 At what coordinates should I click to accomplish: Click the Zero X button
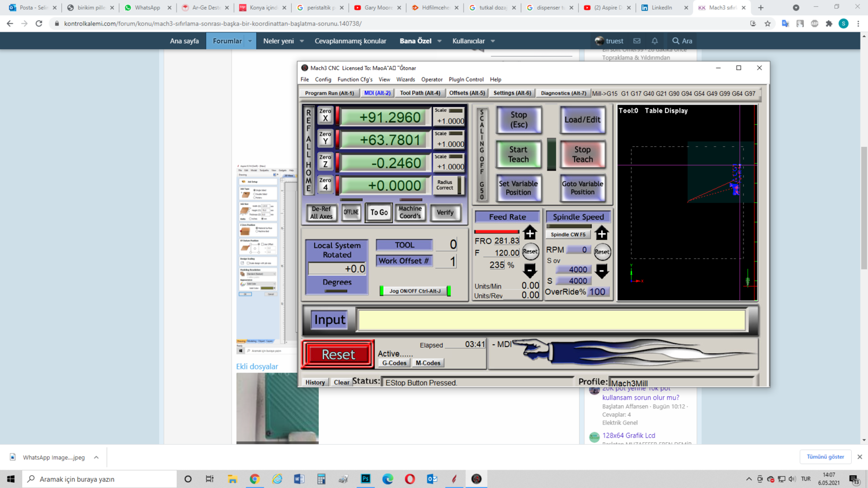[x=325, y=114]
